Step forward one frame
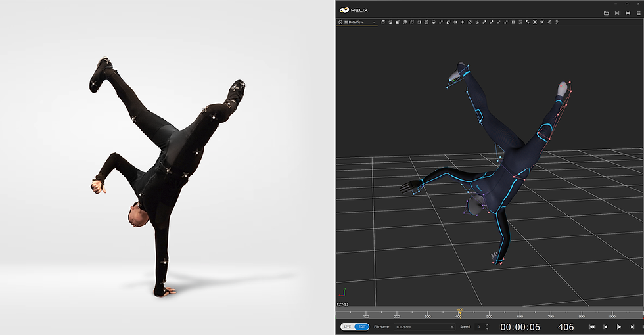The height and width of the screenshot is (335, 644). tap(632, 327)
